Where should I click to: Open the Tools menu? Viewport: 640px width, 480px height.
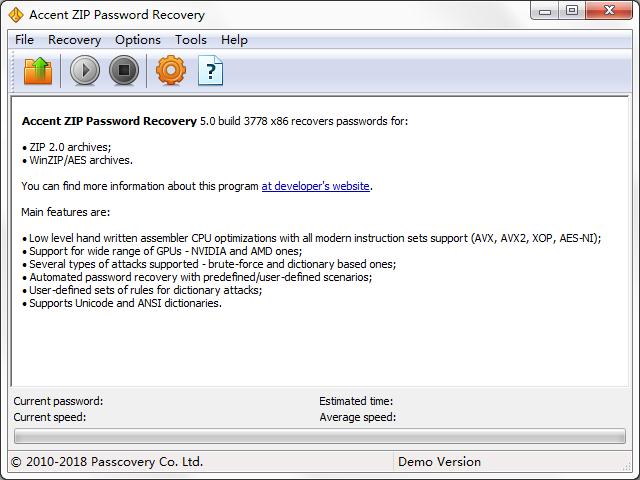pos(190,40)
